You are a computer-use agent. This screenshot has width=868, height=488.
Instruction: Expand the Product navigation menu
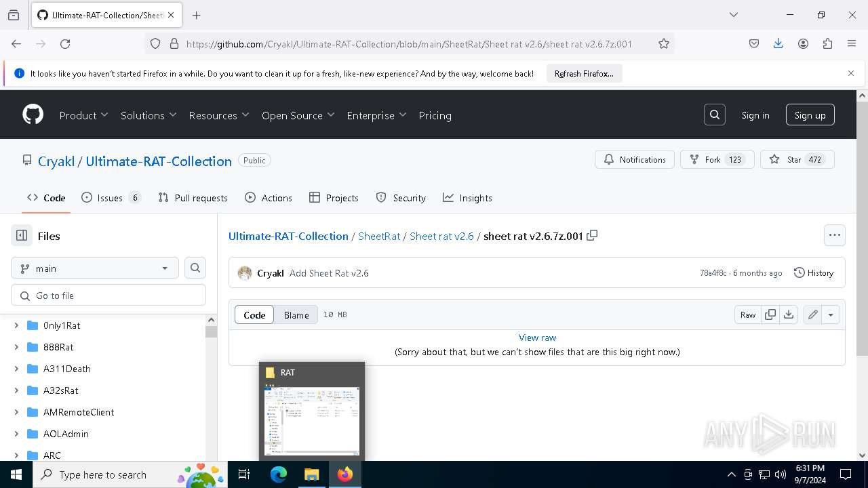click(84, 115)
